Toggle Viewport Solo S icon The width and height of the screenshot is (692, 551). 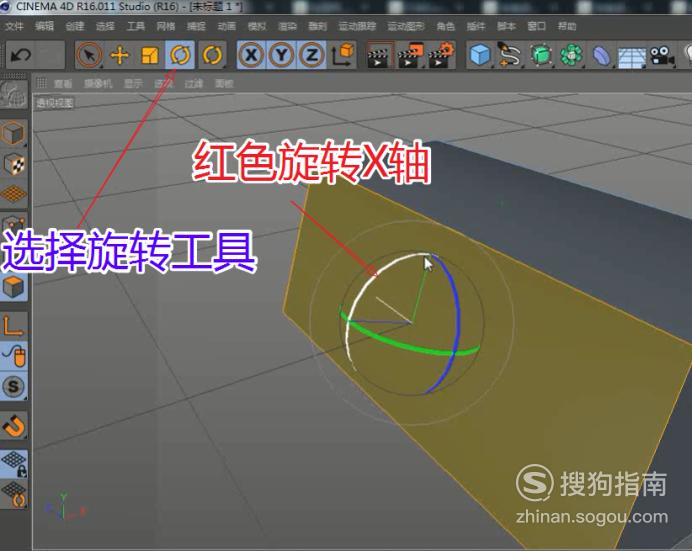[x=14, y=386]
